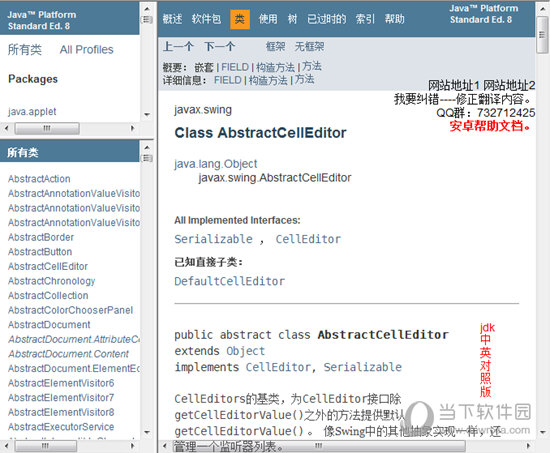Open AbstractElementVisitor8 in class list

61,412
